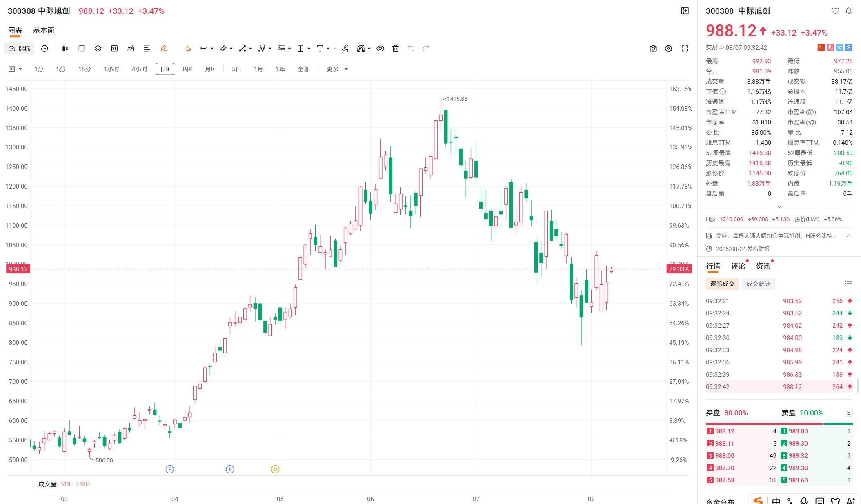Image resolution: width=861 pixels, height=504 pixels.
Task: Open the 评论 comments tab
Action: pyautogui.click(x=738, y=266)
